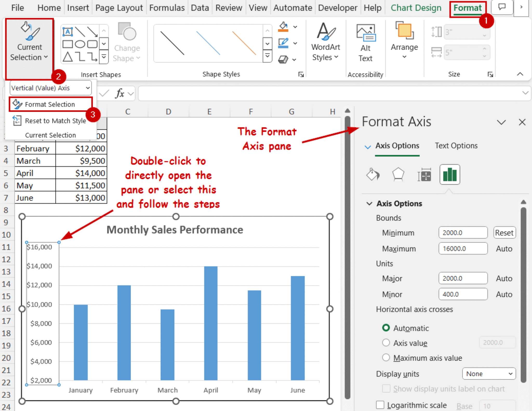Enable the Logarithmic scale checkbox

[380, 405]
